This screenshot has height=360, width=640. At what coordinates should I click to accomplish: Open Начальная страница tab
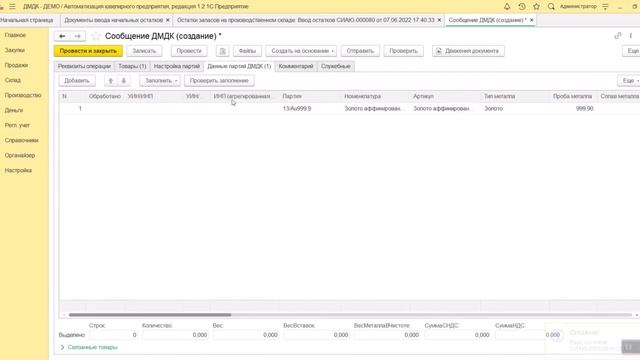pos(27,20)
